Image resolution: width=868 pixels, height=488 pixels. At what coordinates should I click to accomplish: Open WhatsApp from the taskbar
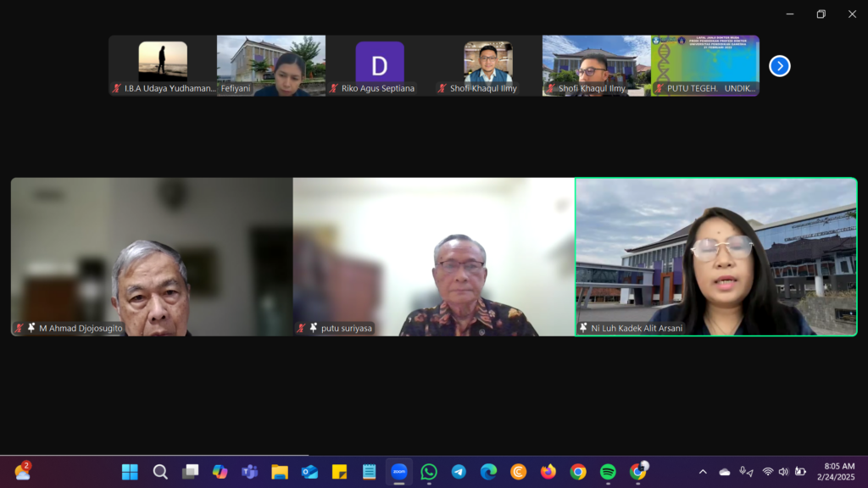click(429, 472)
